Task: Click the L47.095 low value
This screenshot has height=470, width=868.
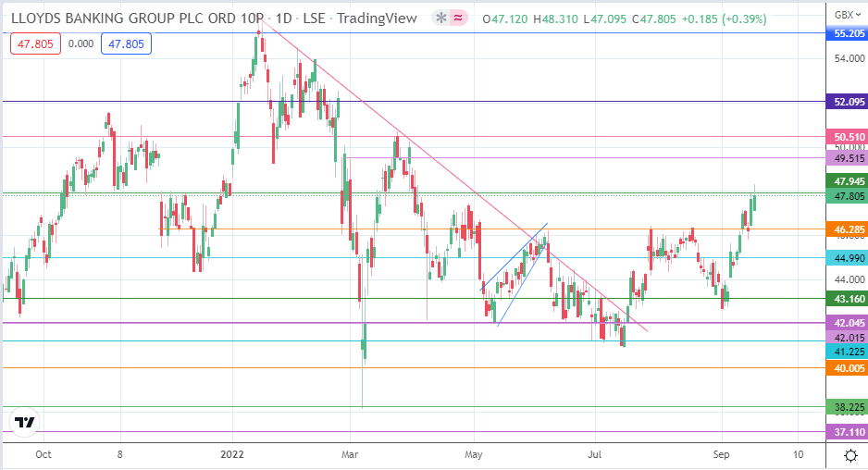Action: click(604, 19)
